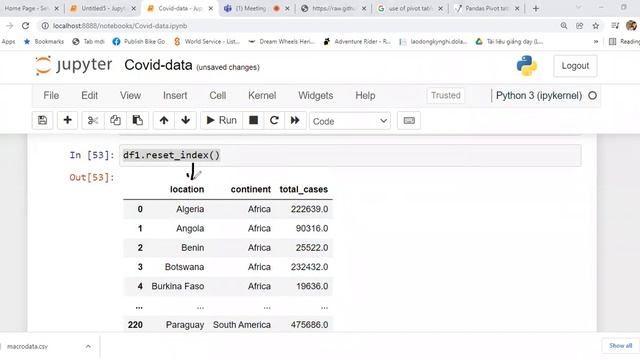The height and width of the screenshot is (360, 640).
Task: Open the Publish Bike Go bookmark
Action: point(140,42)
